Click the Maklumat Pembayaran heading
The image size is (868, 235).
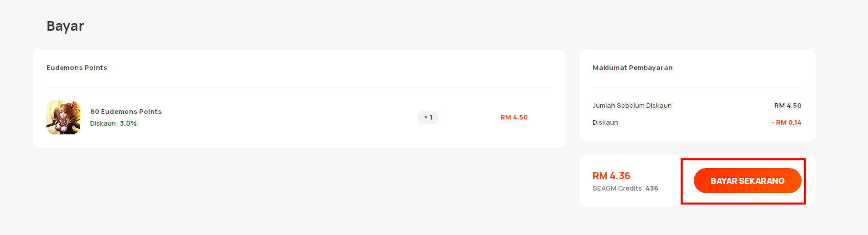[632, 67]
